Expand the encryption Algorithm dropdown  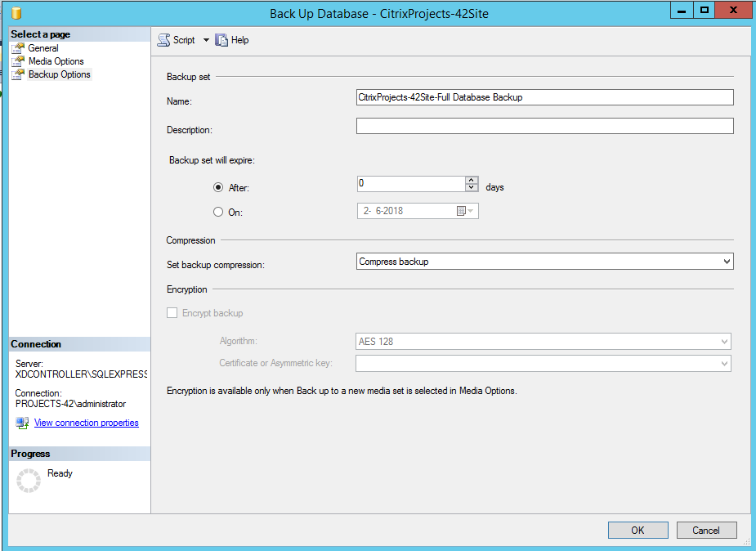tap(724, 341)
